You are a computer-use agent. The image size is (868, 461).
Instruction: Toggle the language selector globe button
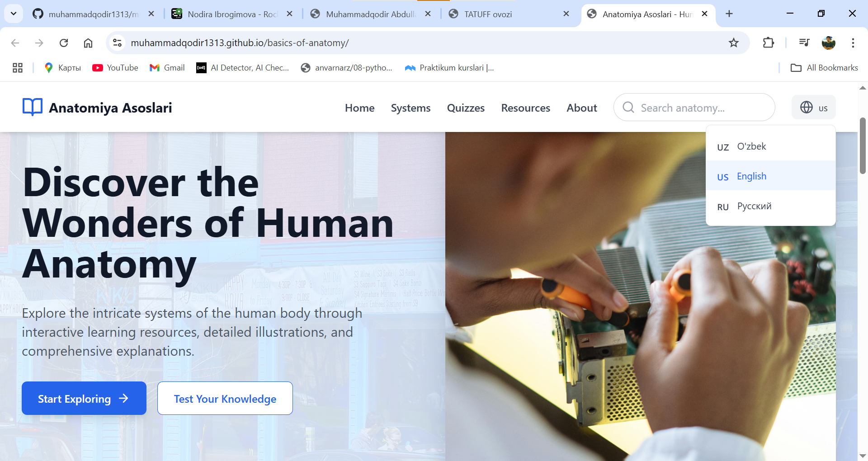(x=813, y=108)
